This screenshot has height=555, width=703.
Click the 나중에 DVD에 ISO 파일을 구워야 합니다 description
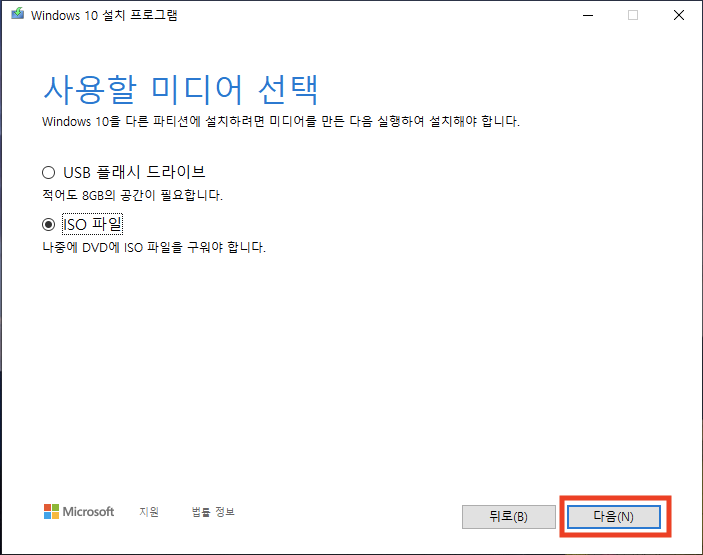pyautogui.click(x=154, y=247)
